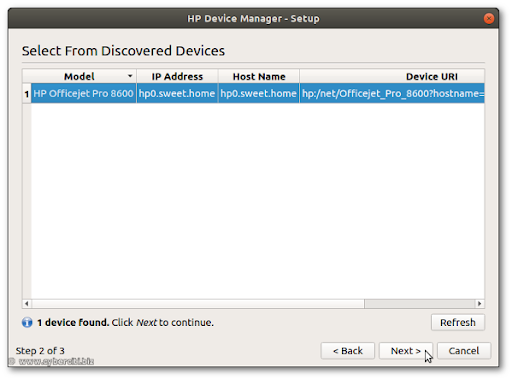Sort by the Model column header
Viewport: 512px width, 380px height.
pos(79,76)
